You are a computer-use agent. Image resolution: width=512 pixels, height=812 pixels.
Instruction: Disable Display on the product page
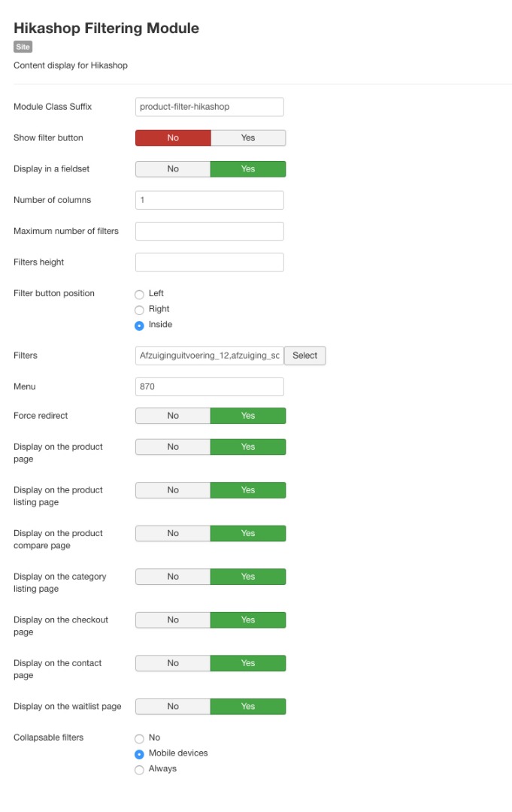[x=173, y=447]
